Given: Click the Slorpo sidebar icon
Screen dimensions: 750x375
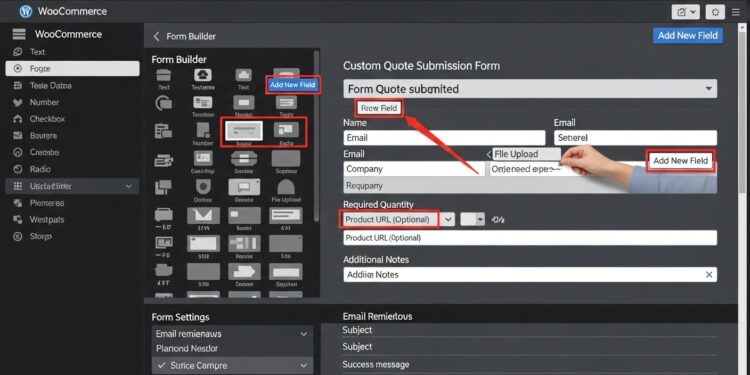Looking at the screenshot, I should tap(18, 236).
